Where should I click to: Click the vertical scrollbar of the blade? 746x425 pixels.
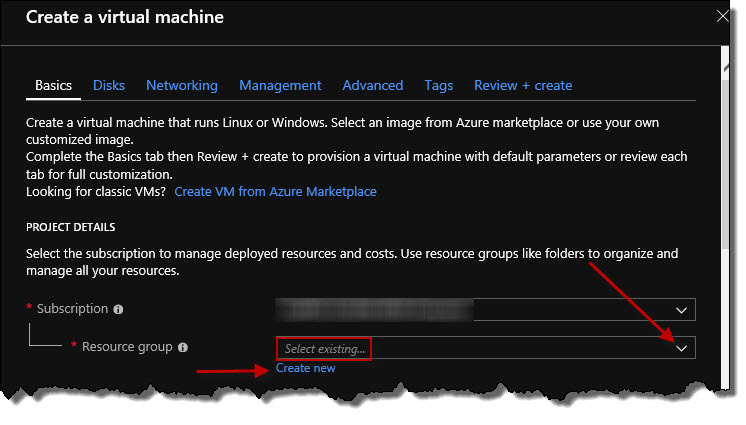pos(725,162)
